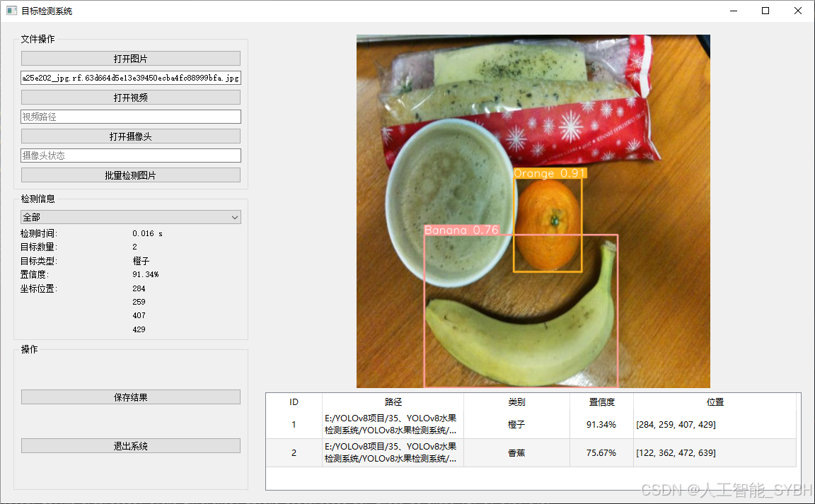Screen dimensions: 815x504
Task: Select the ID cell of row 1
Action: pyautogui.click(x=294, y=425)
